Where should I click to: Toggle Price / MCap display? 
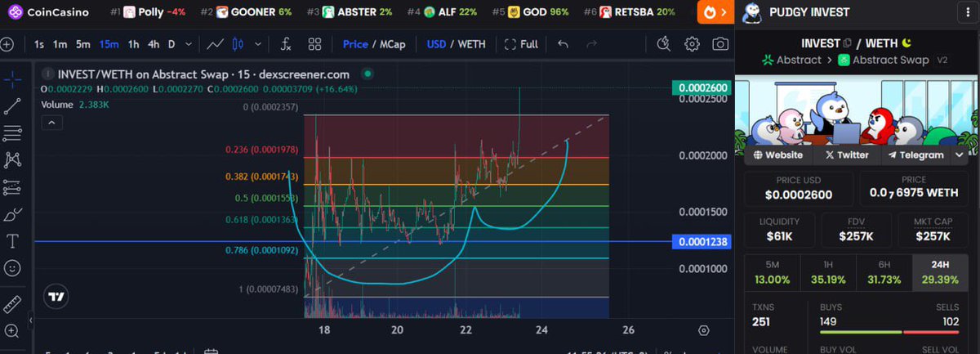tap(374, 44)
